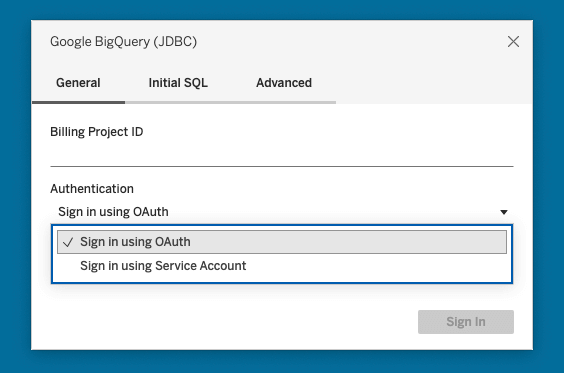Open the Initial SQL tab

click(x=178, y=83)
